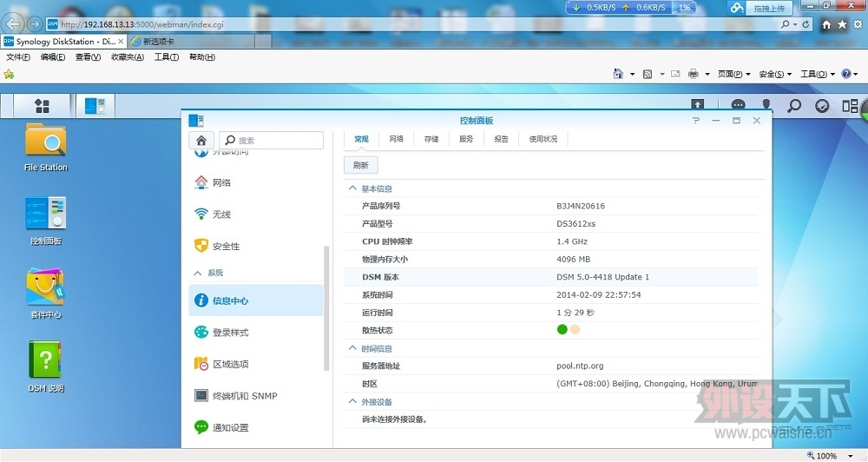The height and width of the screenshot is (462, 868).
Task: Switch to the 报告 tab
Action: (501, 139)
